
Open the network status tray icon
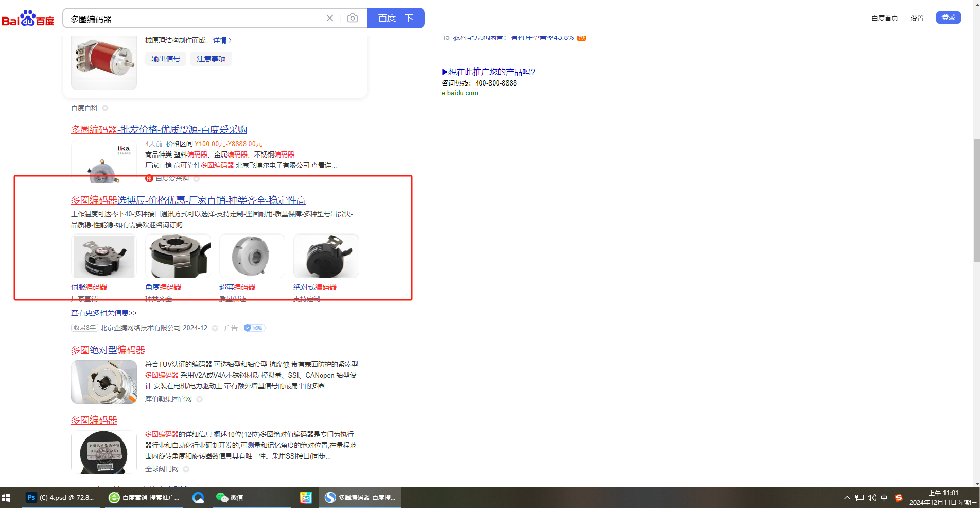860,498
